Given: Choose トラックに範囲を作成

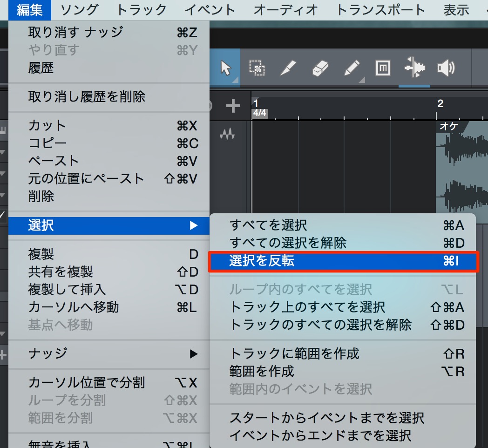Looking at the screenshot, I should (x=343, y=353).
